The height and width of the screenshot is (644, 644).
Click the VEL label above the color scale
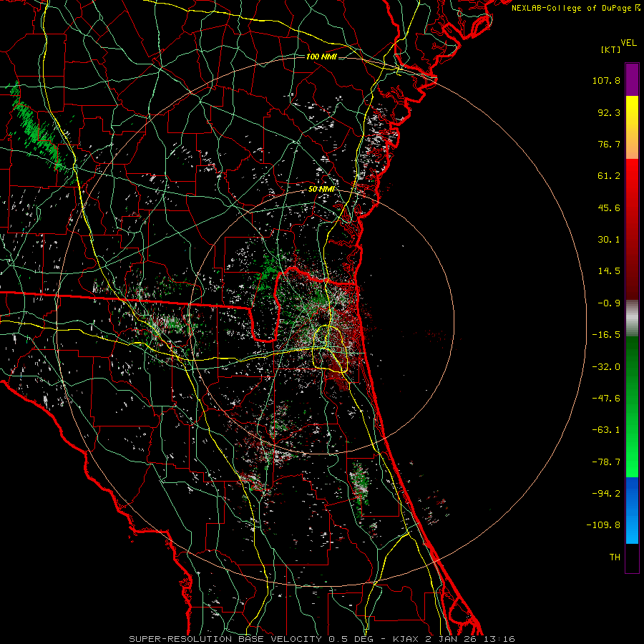point(629,43)
